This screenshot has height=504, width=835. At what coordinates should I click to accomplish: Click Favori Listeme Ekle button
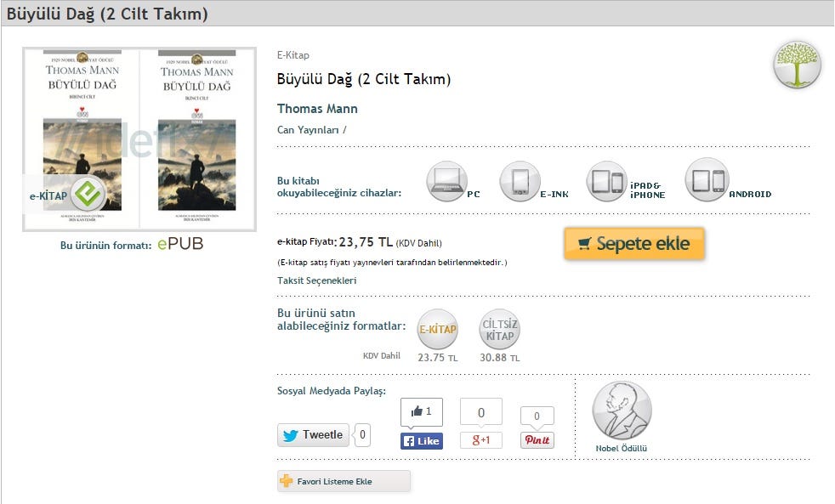(x=344, y=481)
